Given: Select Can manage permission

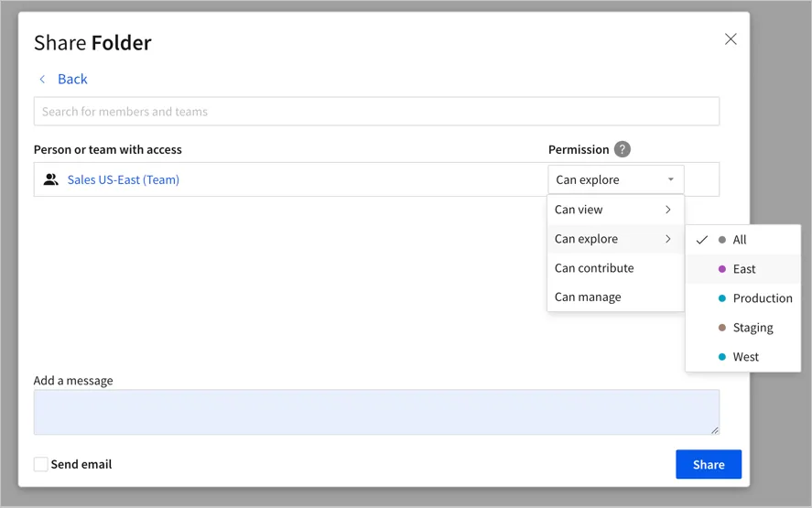Looking at the screenshot, I should (x=615, y=297).
